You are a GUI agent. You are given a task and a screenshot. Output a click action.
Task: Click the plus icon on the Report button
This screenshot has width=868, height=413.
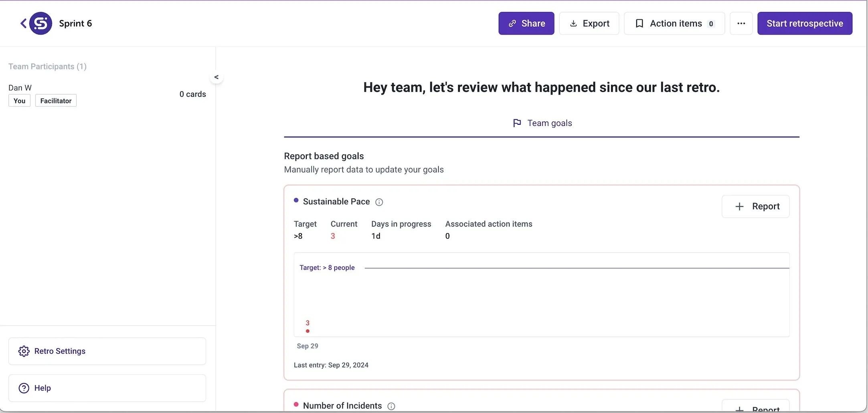739,206
